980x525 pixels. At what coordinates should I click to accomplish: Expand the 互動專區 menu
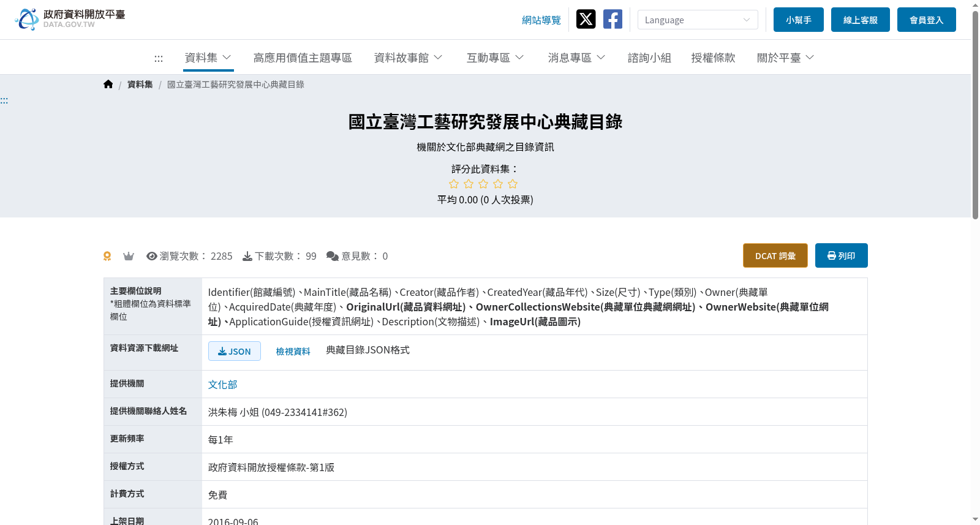(495, 58)
